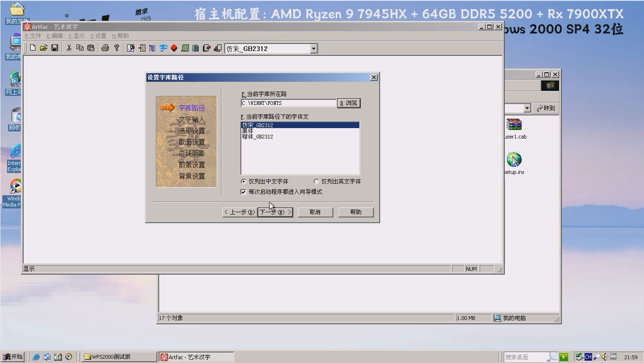Click the Paste clipboard icon
The width and height of the screenshot is (644, 363).
91,48
